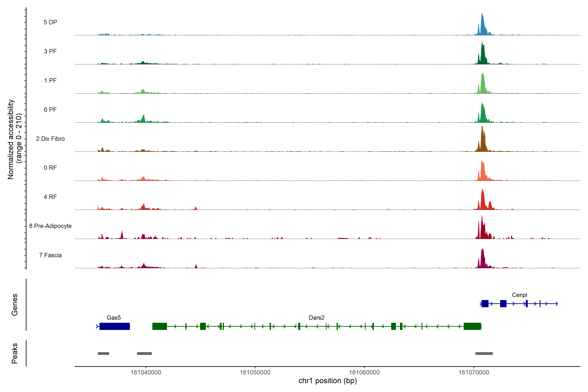Screen dimensions: 588x392
Task: Click the Dars2 gene label
Action: point(317,318)
